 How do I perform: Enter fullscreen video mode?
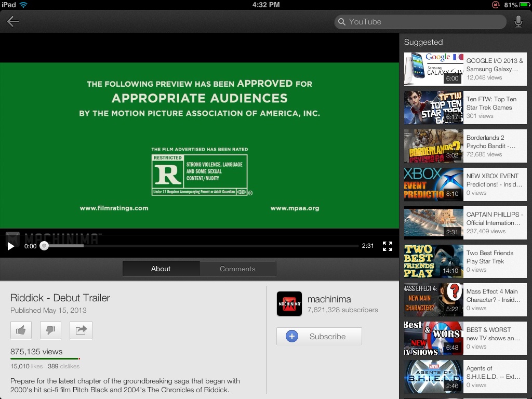(388, 246)
